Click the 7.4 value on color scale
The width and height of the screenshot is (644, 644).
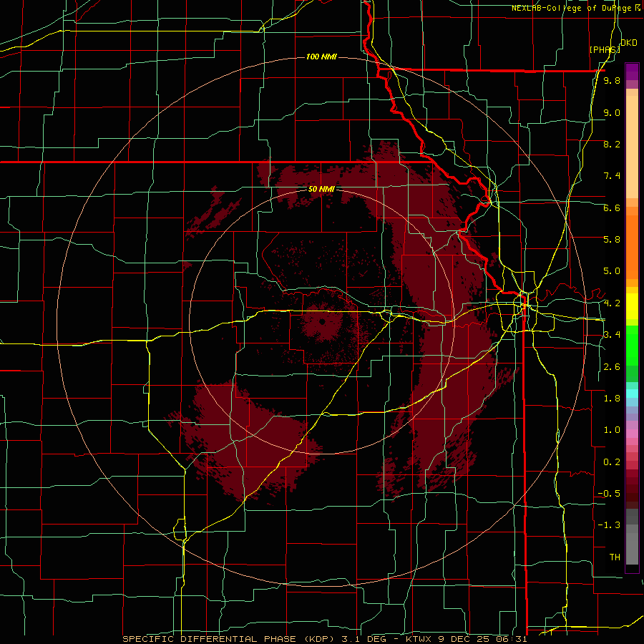[x=612, y=176]
